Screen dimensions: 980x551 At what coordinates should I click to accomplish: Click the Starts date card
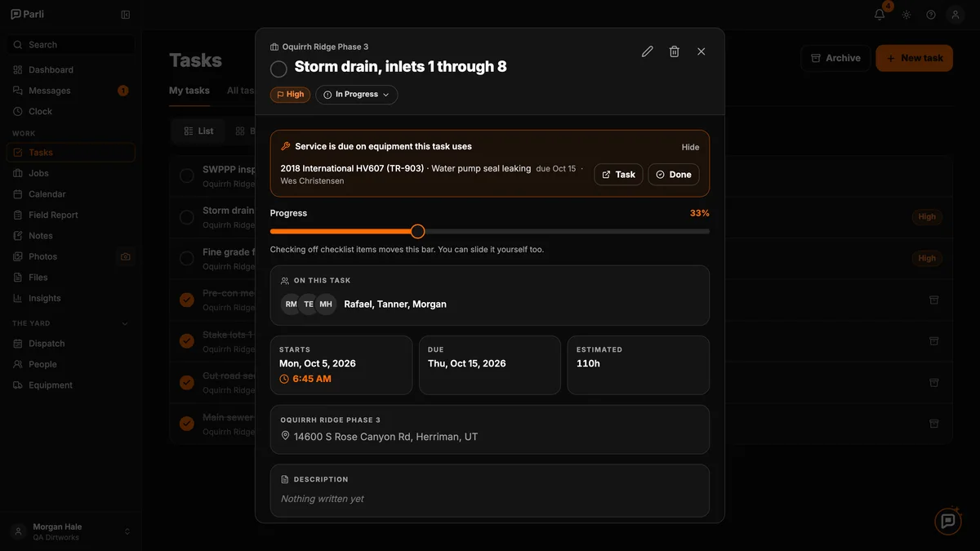tap(341, 365)
